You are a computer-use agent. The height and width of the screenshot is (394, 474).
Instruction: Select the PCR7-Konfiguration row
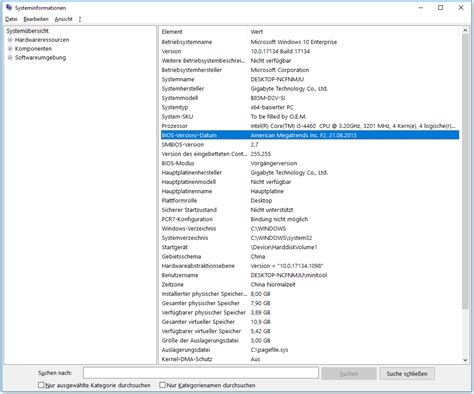(x=310, y=219)
